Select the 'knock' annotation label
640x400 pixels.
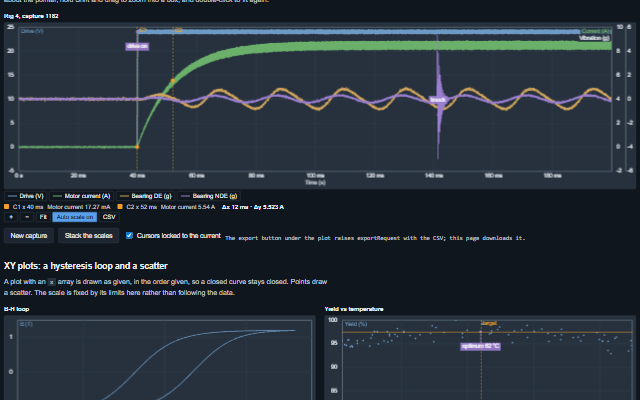tap(438, 100)
